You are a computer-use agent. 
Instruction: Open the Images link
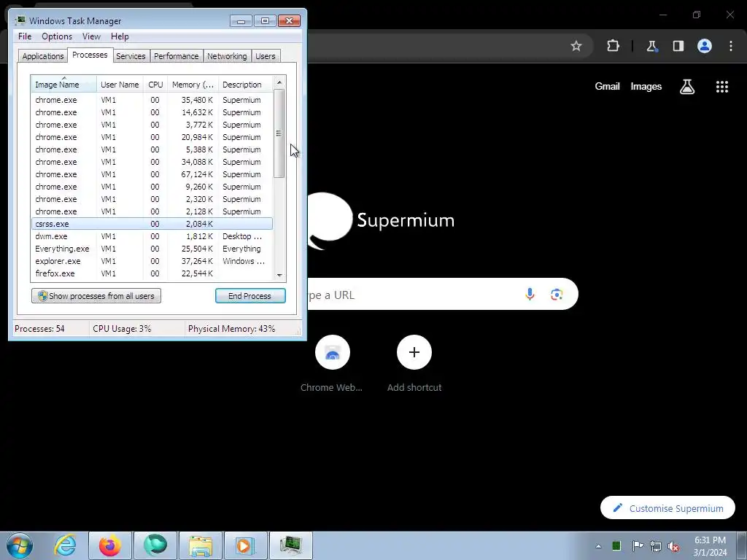tap(646, 86)
